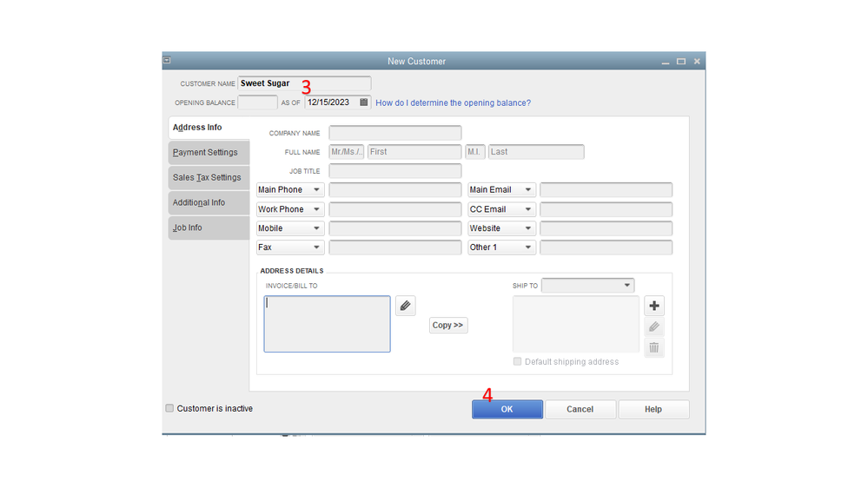Add a new Ship To address
The image size is (868, 488).
[x=653, y=306]
